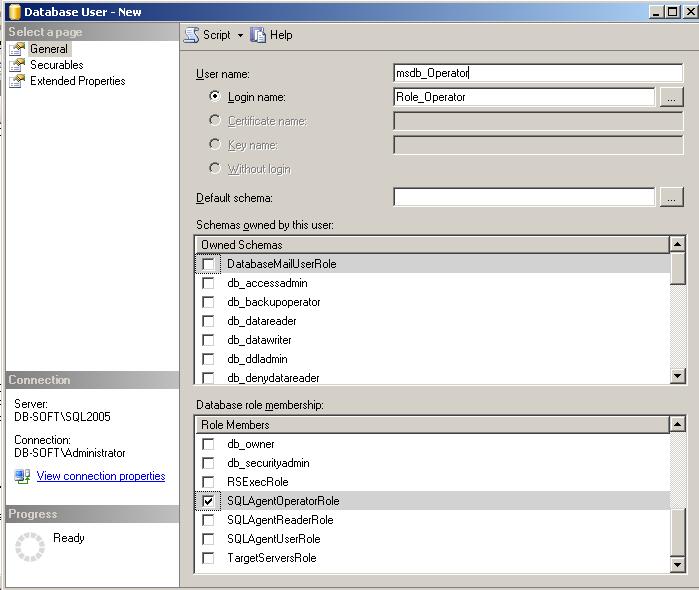
Task: Click the Securables page icon
Action: (x=17, y=65)
